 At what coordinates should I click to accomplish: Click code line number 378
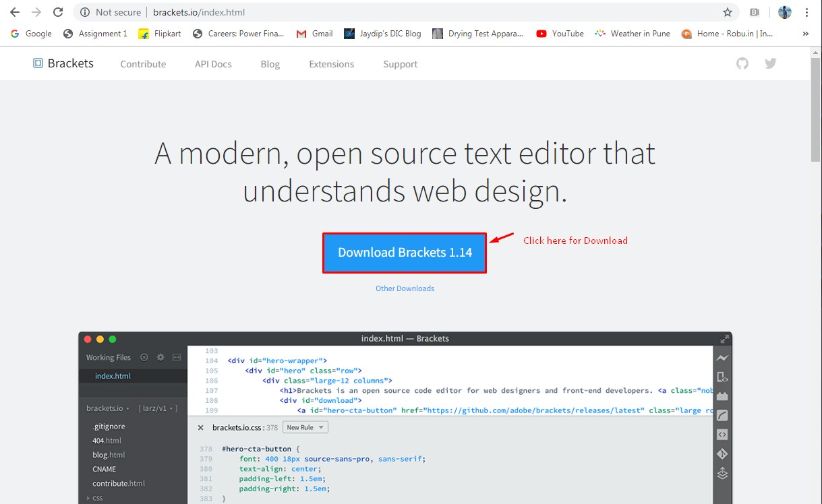coord(206,449)
